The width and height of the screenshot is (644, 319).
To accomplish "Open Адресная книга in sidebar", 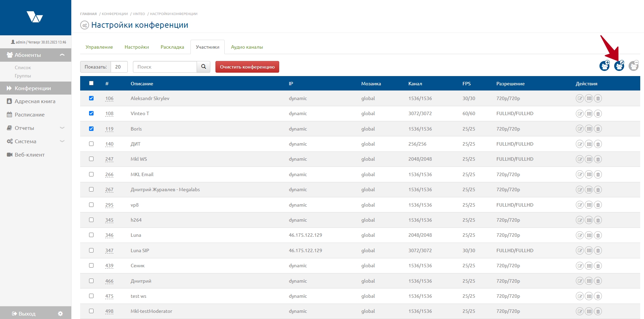I will [36, 101].
